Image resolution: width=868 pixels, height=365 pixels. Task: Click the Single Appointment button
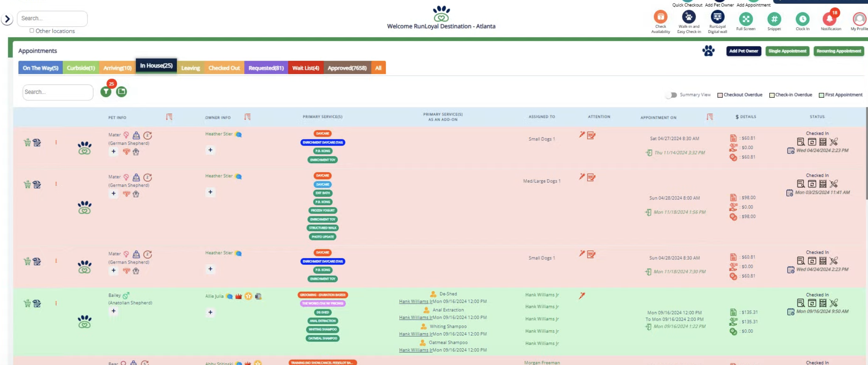(x=787, y=51)
